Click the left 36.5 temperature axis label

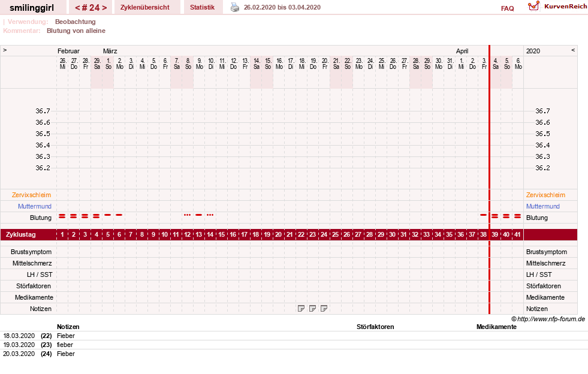click(43, 134)
